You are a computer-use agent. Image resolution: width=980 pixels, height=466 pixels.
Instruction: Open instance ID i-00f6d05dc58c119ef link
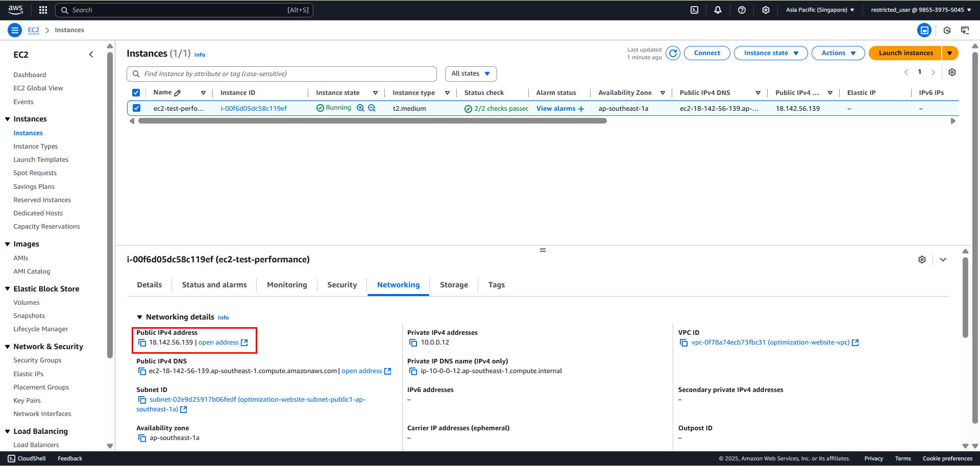(x=254, y=108)
